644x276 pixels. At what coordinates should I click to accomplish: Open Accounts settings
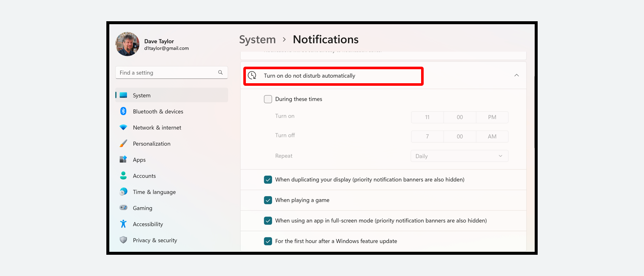tap(145, 176)
